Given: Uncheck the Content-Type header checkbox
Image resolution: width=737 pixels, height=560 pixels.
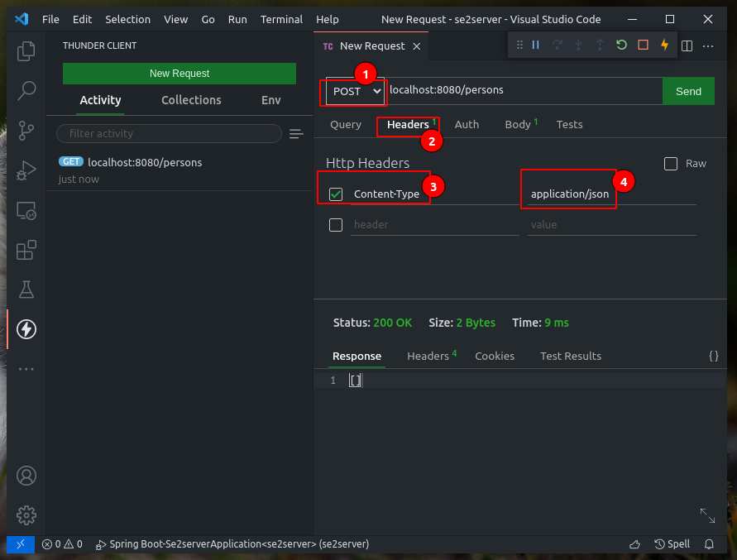Looking at the screenshot, I should [x=336, y=194].
